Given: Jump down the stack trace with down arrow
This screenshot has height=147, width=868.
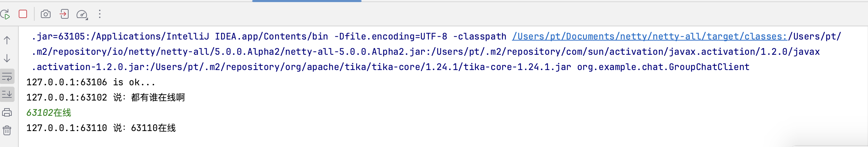Looking at the screenshot, I should (x=7, y=58).
